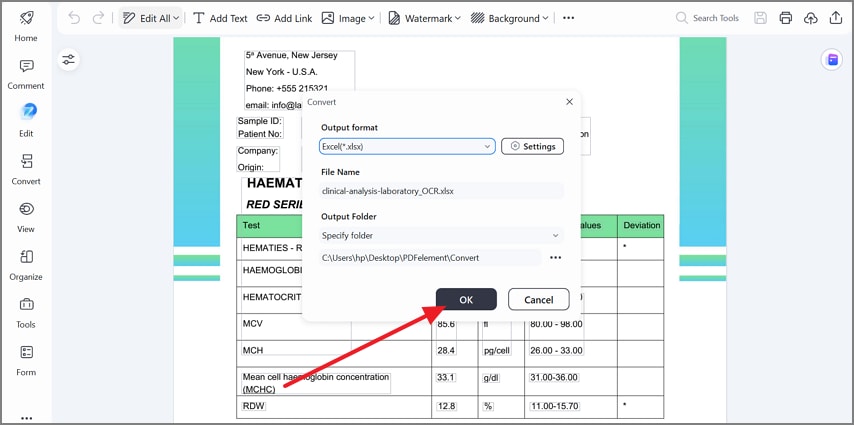
Task: Browse for the output folder with the ellipsis
Action: tap(556, 258)
